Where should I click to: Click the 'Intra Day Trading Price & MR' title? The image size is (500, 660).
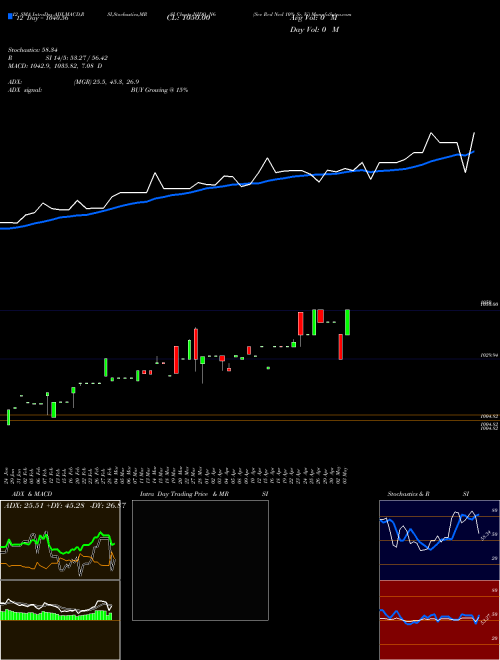click(x=184, y=494)
